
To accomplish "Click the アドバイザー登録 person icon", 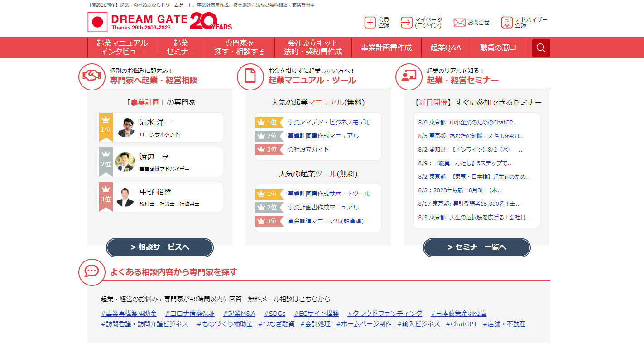I will coord(507,23).
